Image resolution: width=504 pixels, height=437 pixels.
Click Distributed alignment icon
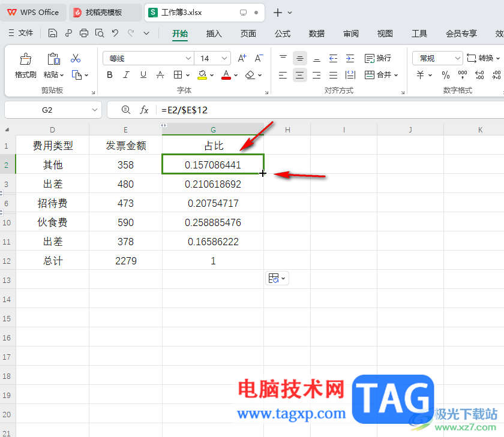[350, 75]
